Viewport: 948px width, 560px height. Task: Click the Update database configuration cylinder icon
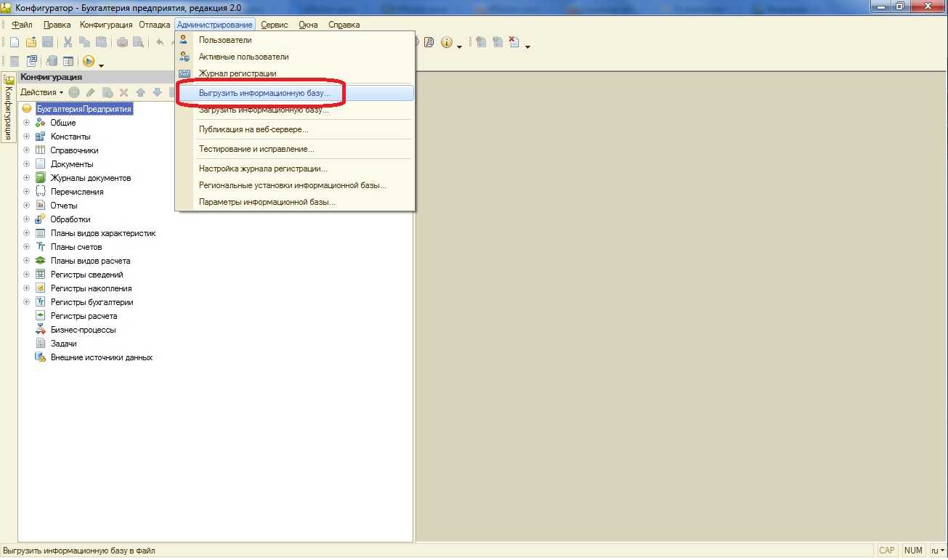(52, 62)
